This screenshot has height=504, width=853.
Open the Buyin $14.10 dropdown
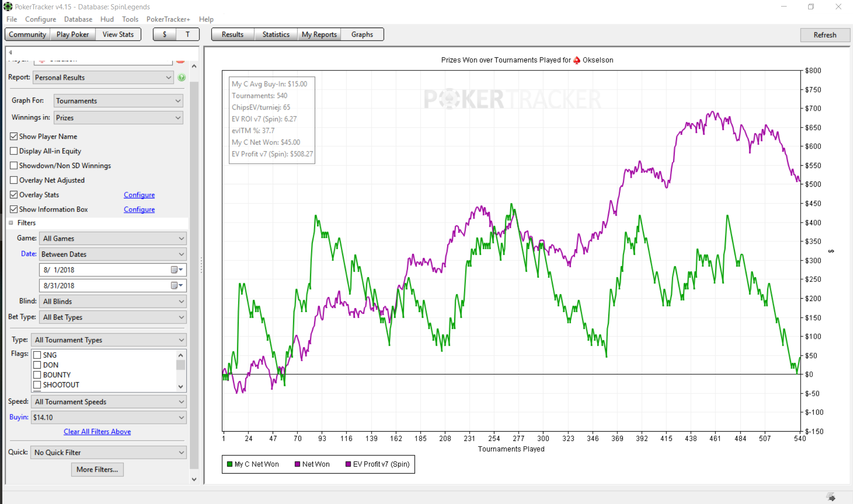coord(109,417)
